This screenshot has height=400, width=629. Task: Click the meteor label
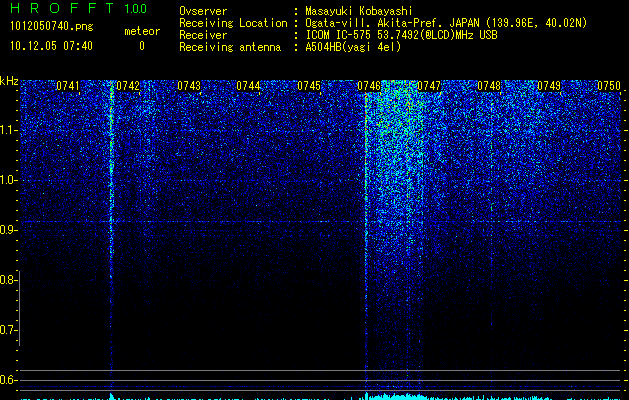(142, 31)
